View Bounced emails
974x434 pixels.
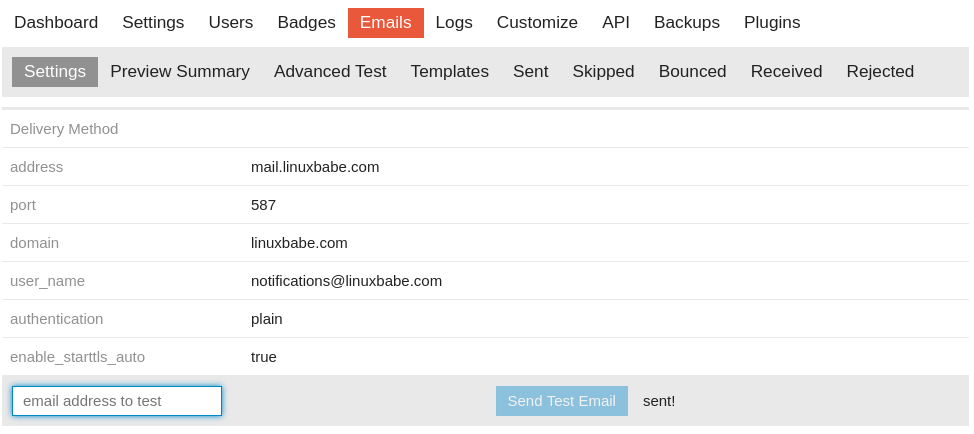click(x=692, y=72)
